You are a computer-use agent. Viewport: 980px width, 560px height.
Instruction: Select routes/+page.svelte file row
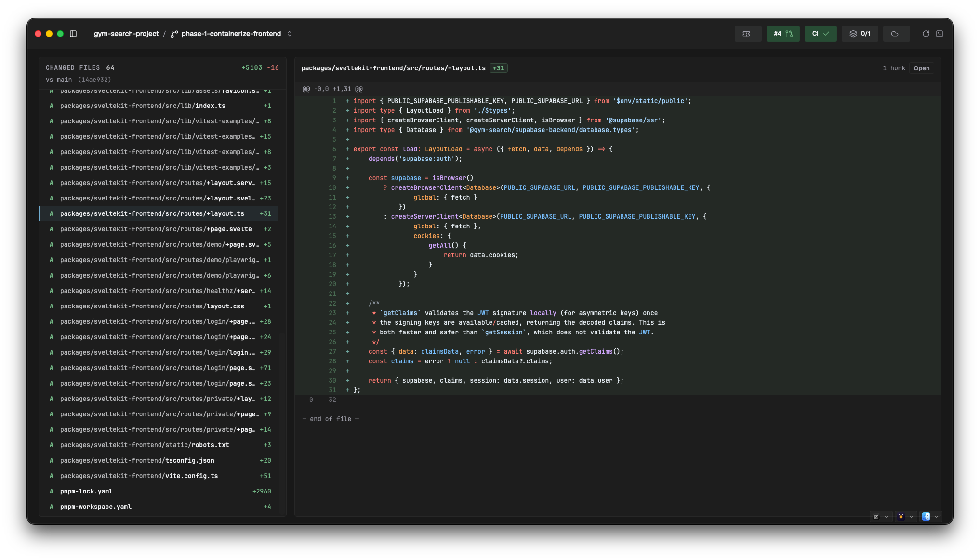159,229
